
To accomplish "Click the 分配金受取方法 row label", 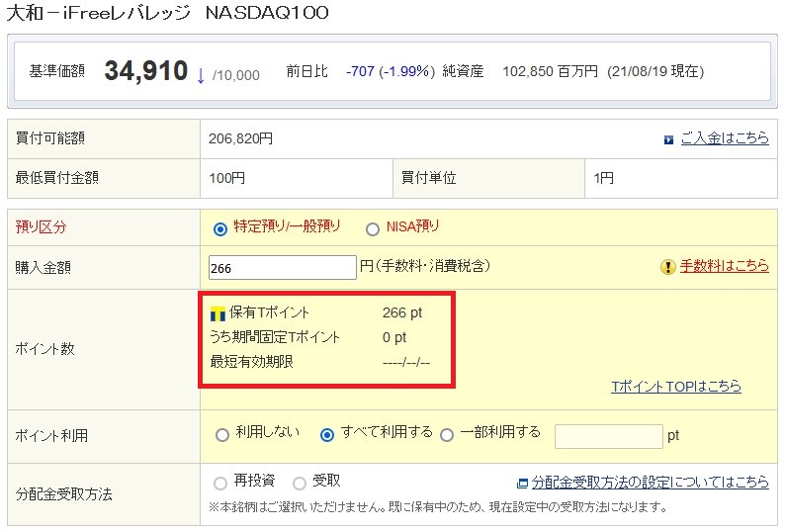I will tap(63, 494).
